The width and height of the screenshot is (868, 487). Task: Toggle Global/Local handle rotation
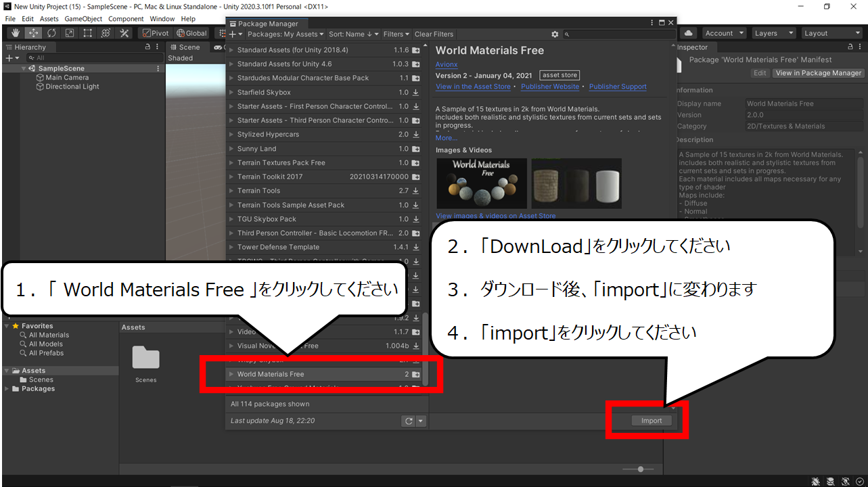191,33
